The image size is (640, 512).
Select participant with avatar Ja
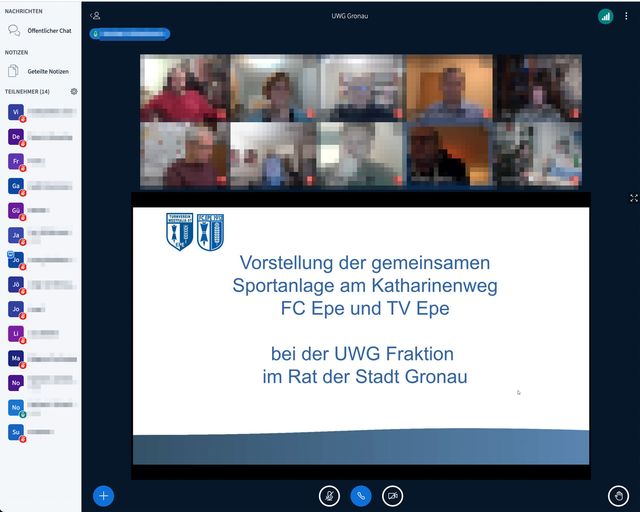click(x=16, y=235)
